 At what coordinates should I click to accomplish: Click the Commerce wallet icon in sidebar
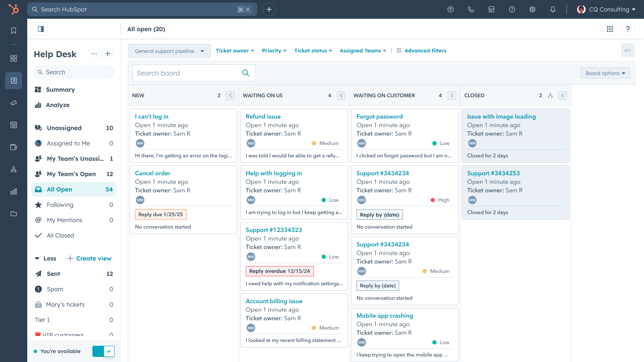click(13, 147)
